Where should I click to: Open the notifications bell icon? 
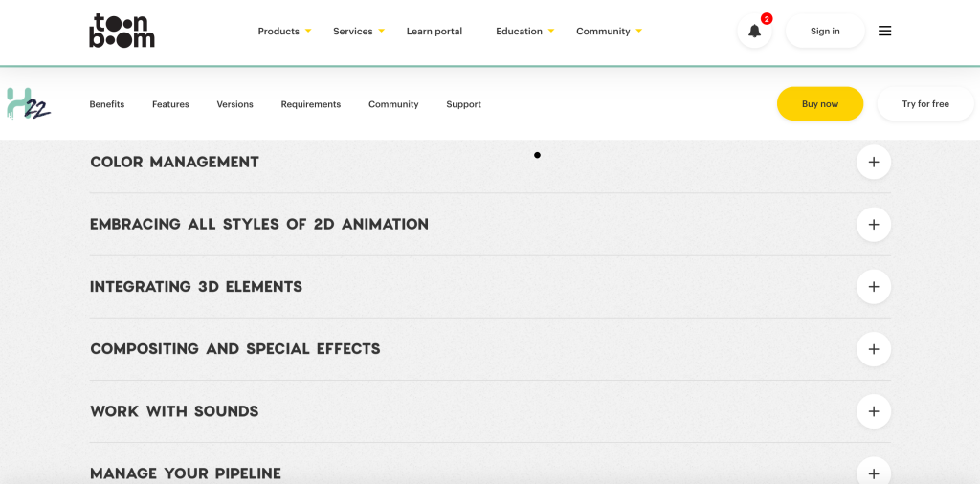point(754,31)
